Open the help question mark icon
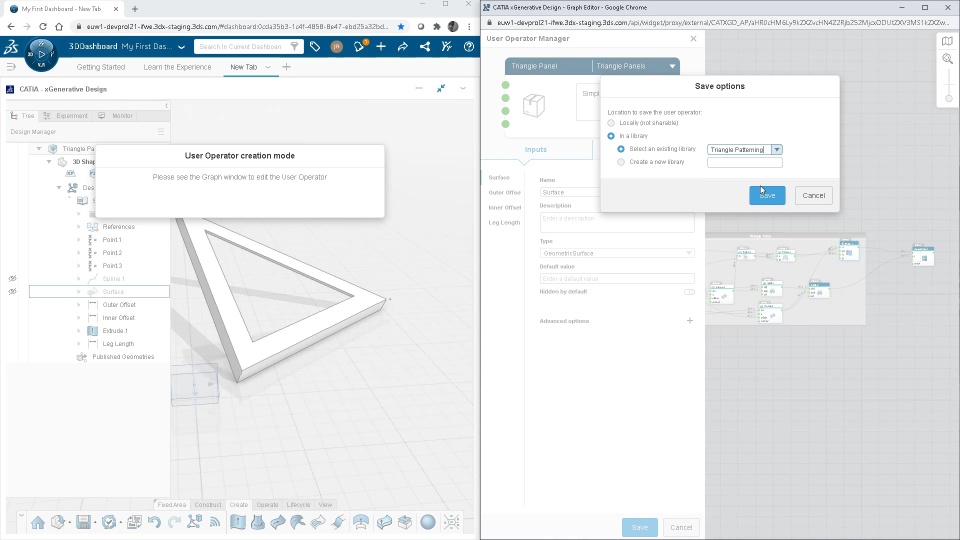 point(469,47)
